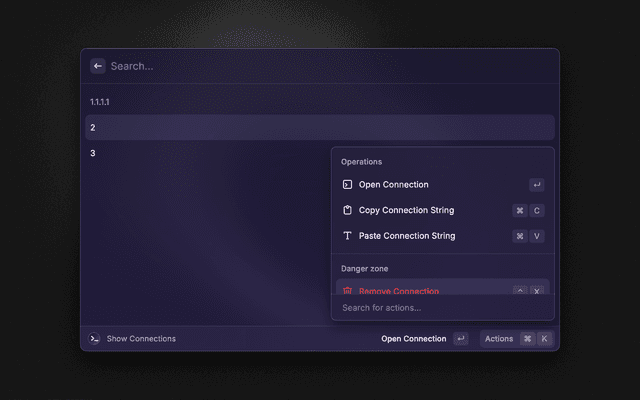Image resolution: width=640 pixels, height=400 pixels.
Task: Select Remove Connection in the Danger zone
Action: (400, 289)
